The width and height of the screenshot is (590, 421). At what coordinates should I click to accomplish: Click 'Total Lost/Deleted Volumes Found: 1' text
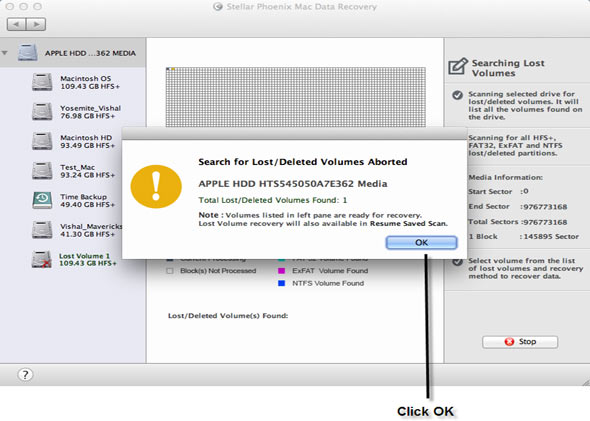pos(273,200)
